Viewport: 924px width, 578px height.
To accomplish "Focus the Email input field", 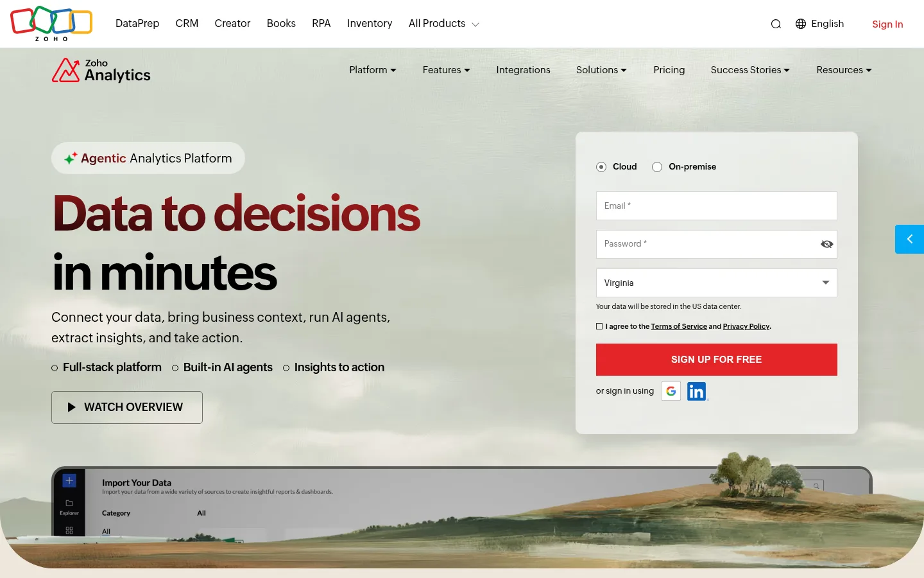I will pyautogui.click(x=716, y=206).
